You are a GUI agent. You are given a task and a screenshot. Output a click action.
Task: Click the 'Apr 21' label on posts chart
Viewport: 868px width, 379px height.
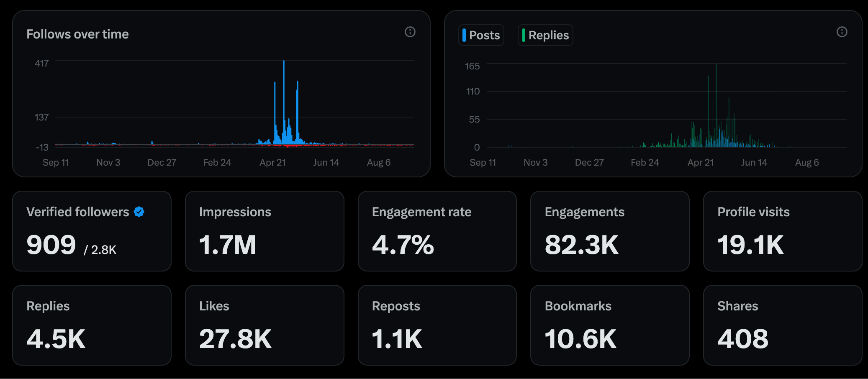pos(701,163)
